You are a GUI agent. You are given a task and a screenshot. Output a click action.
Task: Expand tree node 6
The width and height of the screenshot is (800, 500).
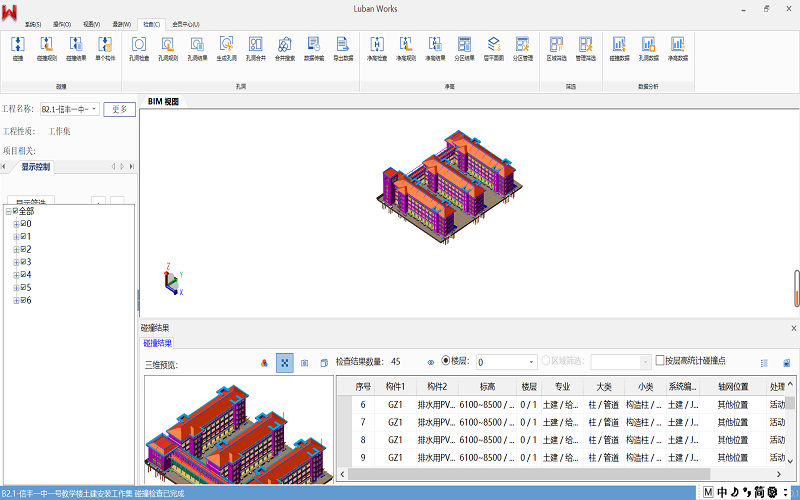[16, 301]
